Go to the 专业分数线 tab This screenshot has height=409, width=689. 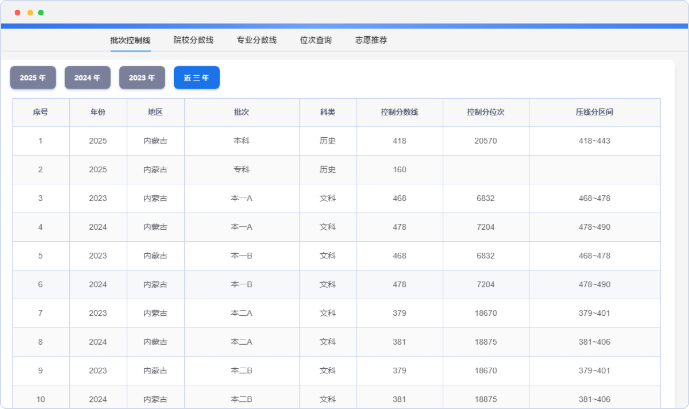click(x=256, y=40)
